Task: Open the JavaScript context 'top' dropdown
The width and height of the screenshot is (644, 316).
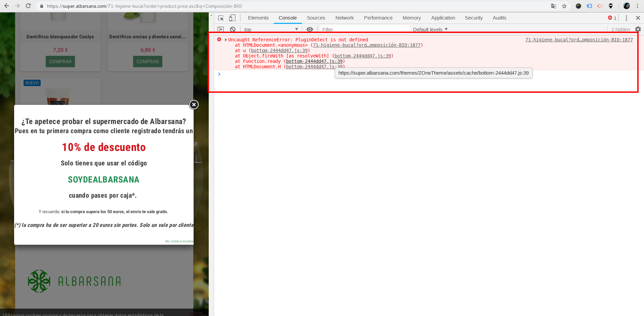Action: point(271,29)
